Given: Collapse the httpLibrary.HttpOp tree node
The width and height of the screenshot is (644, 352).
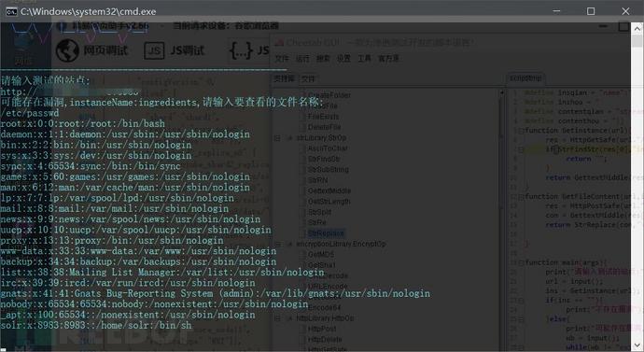Looking at the screenshot, I should coord(277,318).
